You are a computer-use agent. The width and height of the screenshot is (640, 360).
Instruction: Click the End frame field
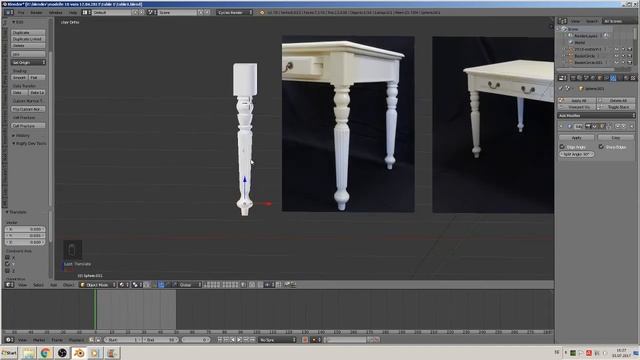click(x=160, y=340)
